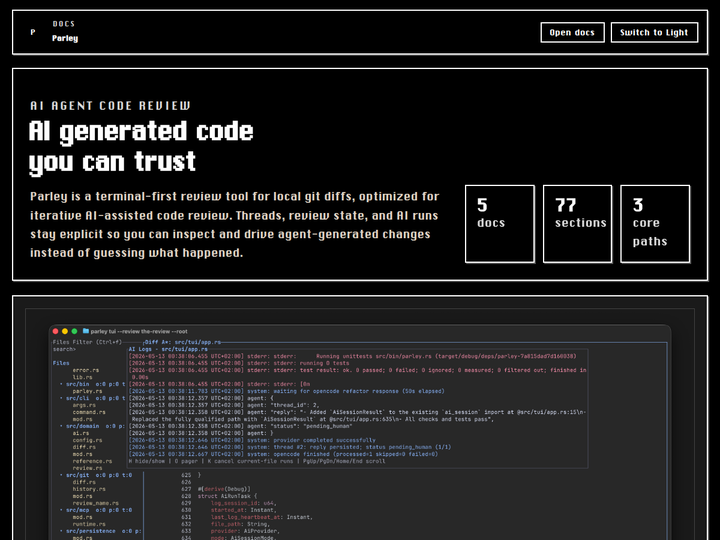This screenshot has height=540, width=720.
Task: Expand the src/persistence folder row
Action: (x=100, y=531)
